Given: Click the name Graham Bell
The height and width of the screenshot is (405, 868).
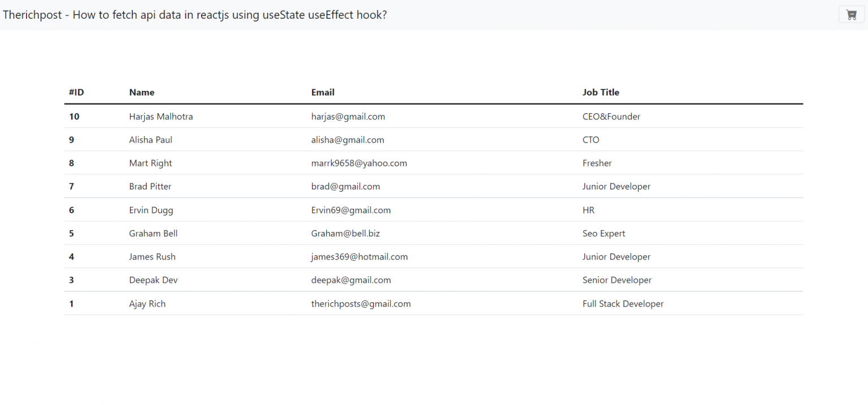Looking at the screenshot, I should 154,233.
